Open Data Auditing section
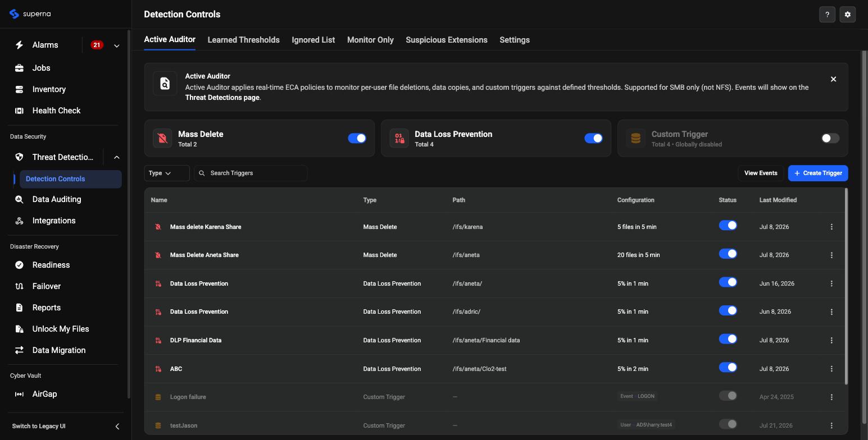Image resolution: width=868 pixels, height=440 pixels. [56, 199]
